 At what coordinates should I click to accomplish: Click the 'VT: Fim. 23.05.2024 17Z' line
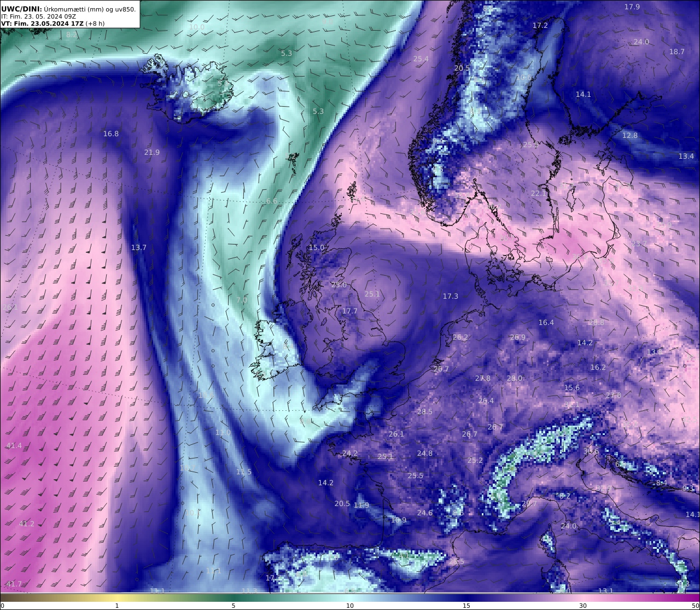coord(43,24)
